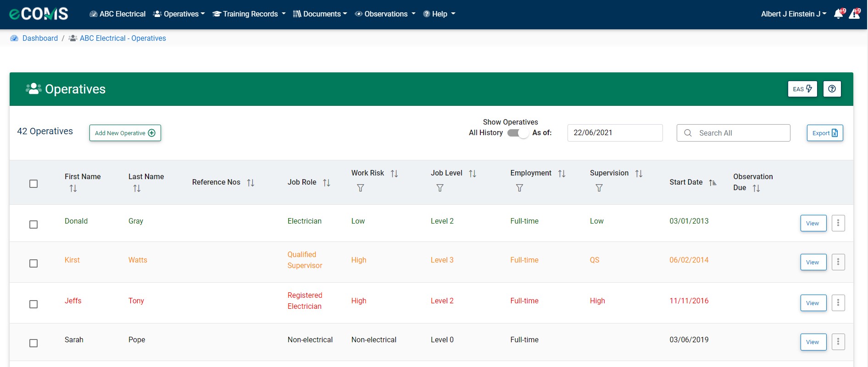
Task: Open the user alerts warning icon
Action: [x=854, y=14]
